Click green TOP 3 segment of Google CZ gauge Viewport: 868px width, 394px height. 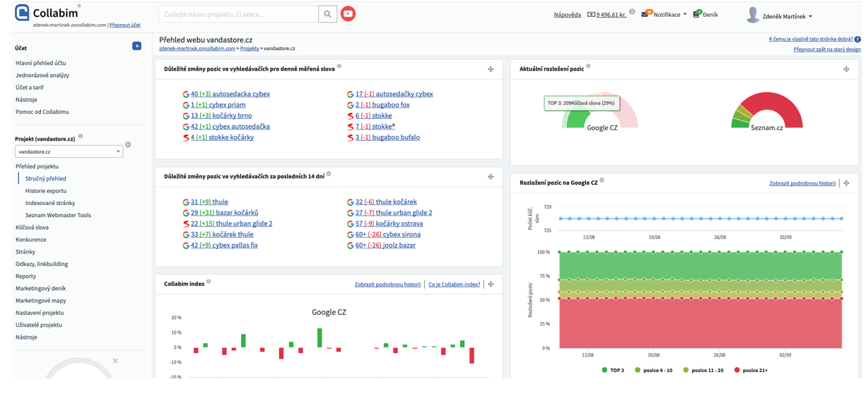[x=577, y=120]
